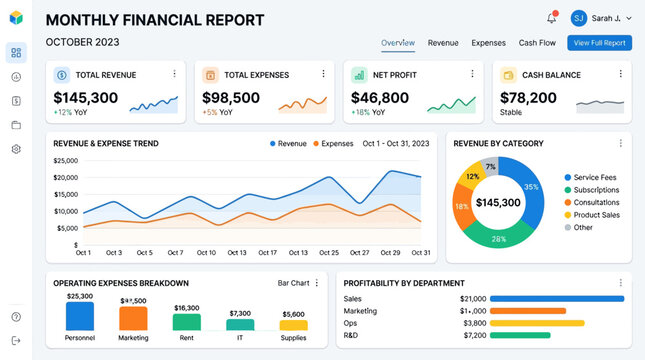This screenshot has height=360, width=645.
Task: Click the Net Profit sparkline chart
Action: point(451,105)
